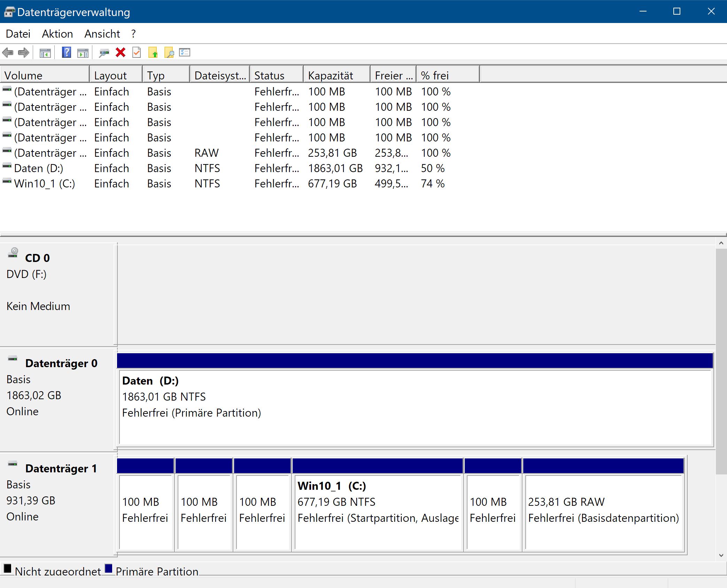Click the back arrow toolbar icon

click(8, 53)
